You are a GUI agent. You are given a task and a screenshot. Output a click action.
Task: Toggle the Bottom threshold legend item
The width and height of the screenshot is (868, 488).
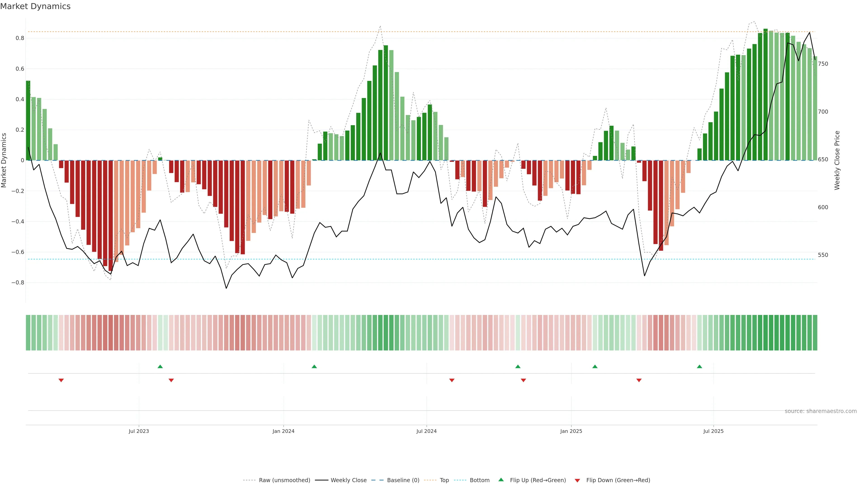point(479,480)
